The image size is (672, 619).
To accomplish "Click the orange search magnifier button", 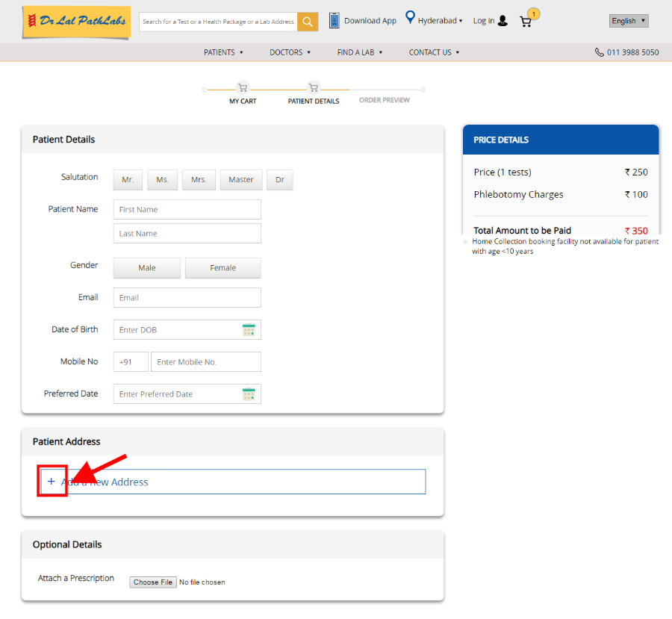I will tap(308, 22).
